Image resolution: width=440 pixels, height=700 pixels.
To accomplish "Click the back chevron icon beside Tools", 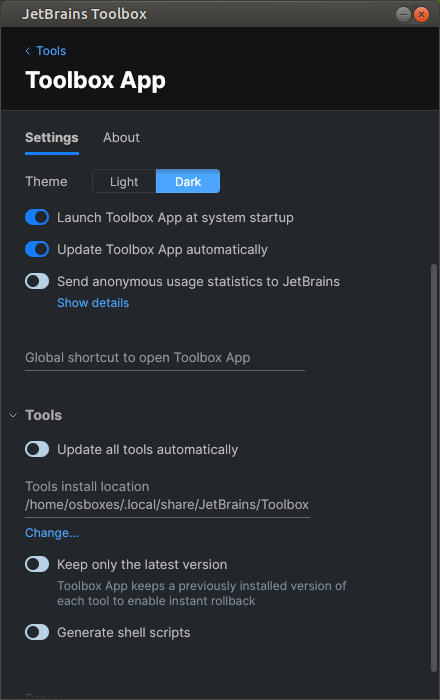I will [x=28, y=51].
